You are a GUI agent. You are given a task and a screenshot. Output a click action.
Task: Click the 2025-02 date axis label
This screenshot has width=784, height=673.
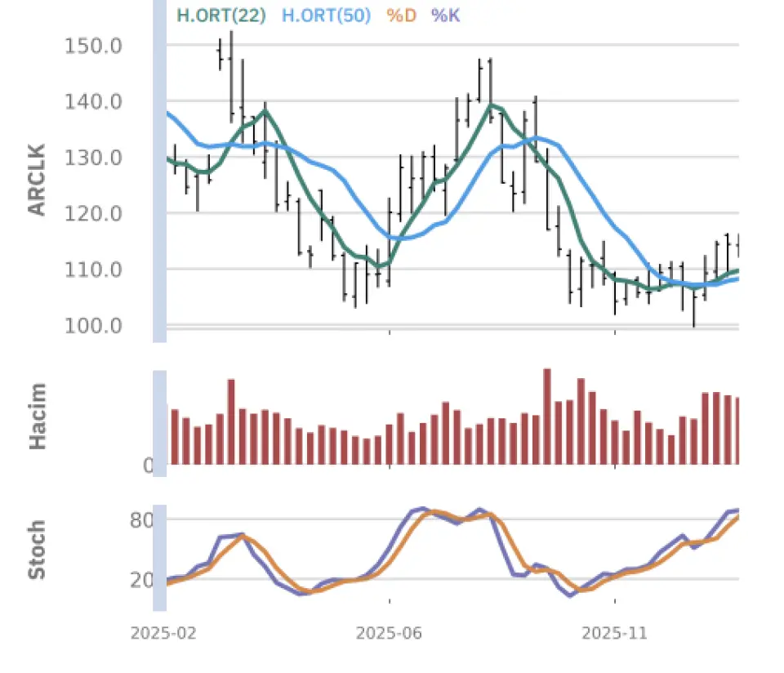(x=153, y=634)
